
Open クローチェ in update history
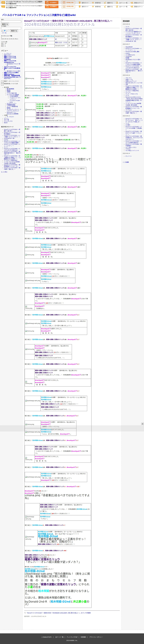(129, 78)
